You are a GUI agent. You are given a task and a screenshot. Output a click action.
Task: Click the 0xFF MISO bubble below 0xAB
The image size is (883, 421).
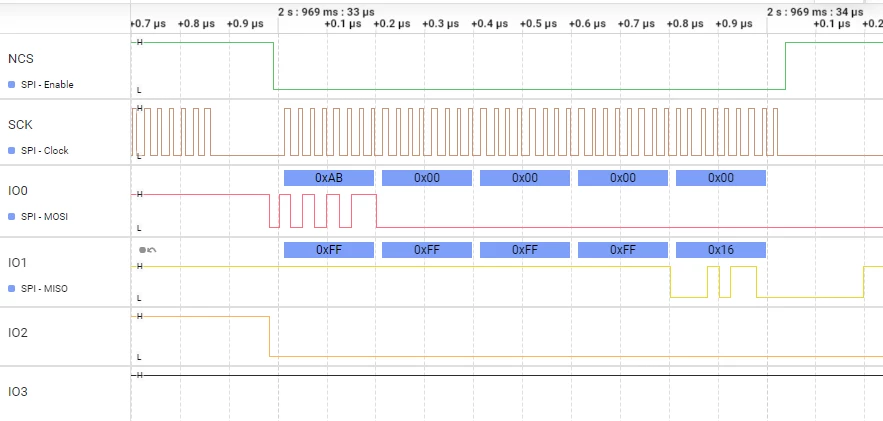(329, 250)
